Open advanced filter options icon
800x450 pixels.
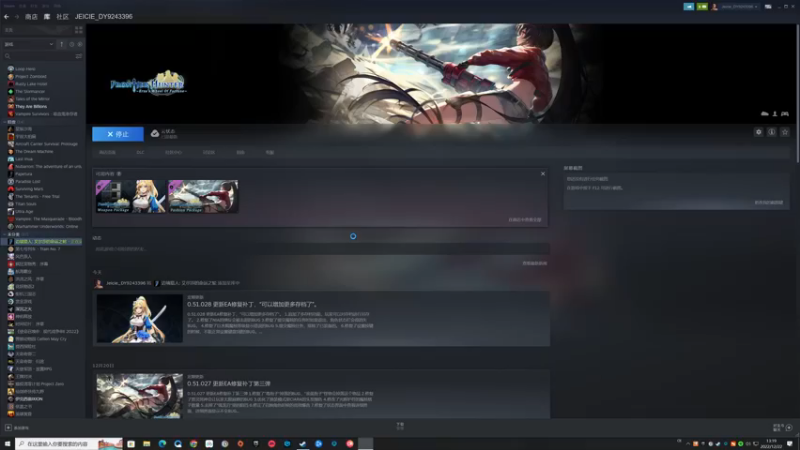tap(79, 56)
